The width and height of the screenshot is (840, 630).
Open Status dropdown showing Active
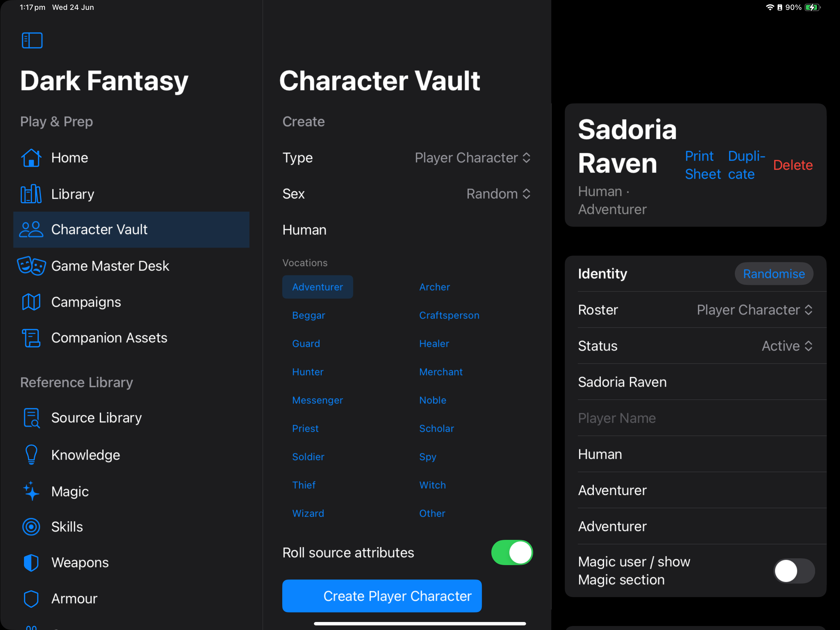pyautogui.click(x=787, y=346)
